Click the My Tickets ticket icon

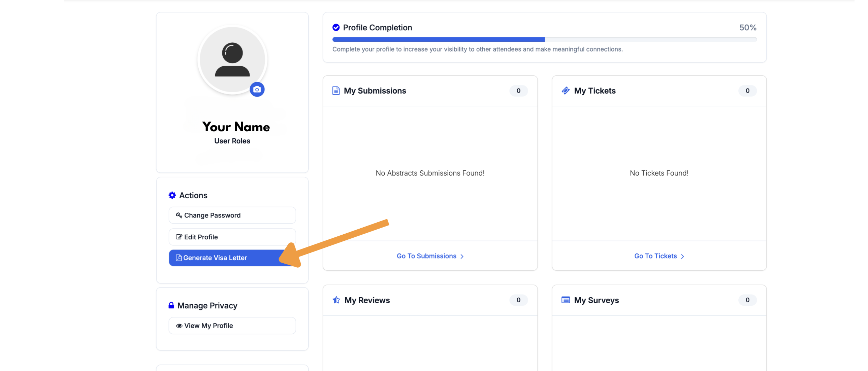(566, 91)
